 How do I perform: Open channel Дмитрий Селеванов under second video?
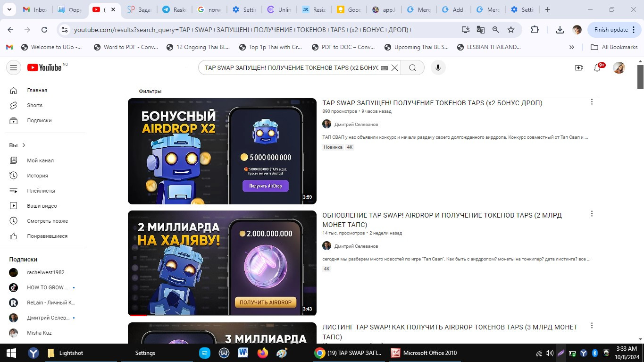click(356, 246)
